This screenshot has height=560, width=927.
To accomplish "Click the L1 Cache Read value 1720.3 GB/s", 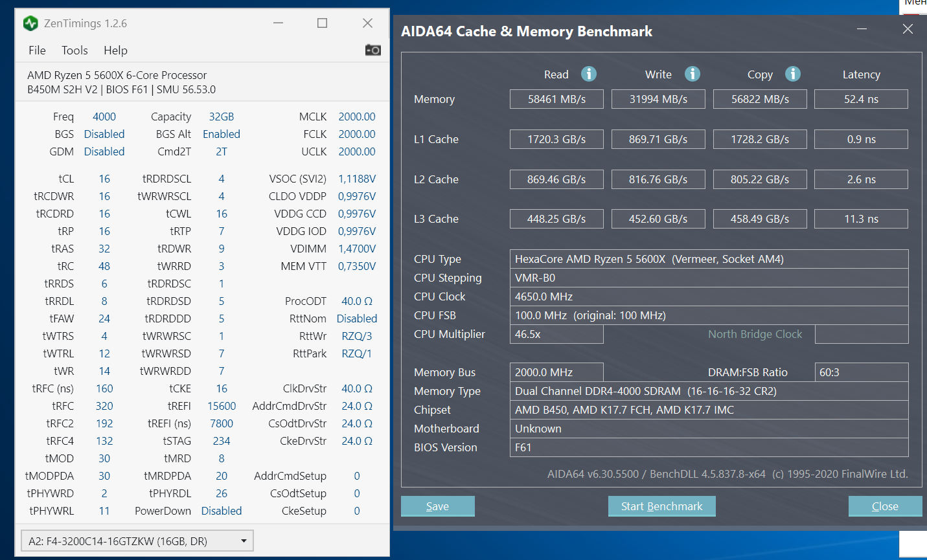I will pos(556,139).
